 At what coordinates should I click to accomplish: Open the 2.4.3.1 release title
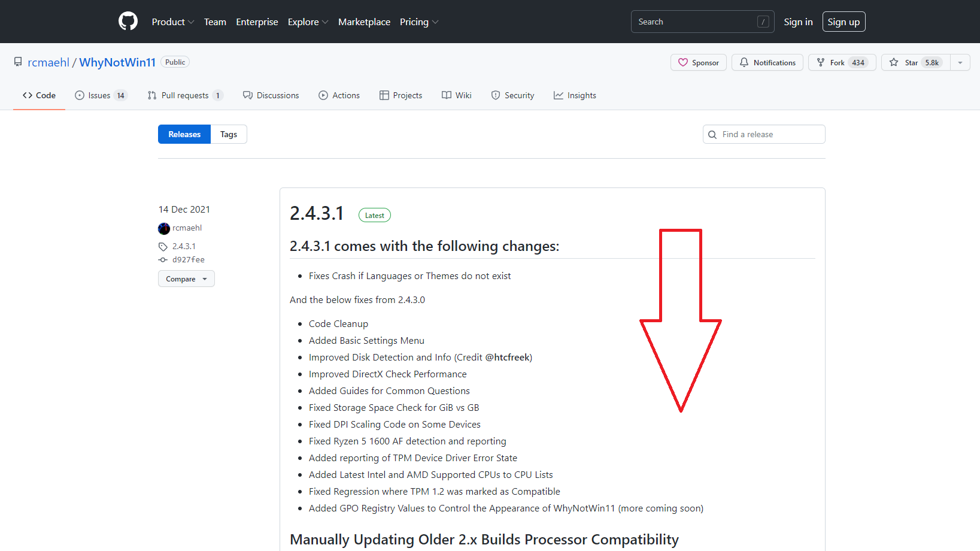click(x=317, y=213)
